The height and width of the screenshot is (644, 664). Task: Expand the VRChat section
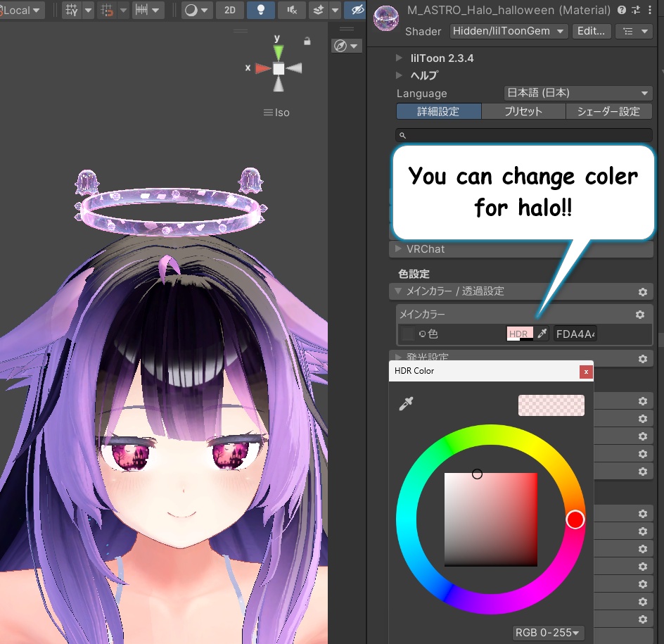click(x=521, y=249)
